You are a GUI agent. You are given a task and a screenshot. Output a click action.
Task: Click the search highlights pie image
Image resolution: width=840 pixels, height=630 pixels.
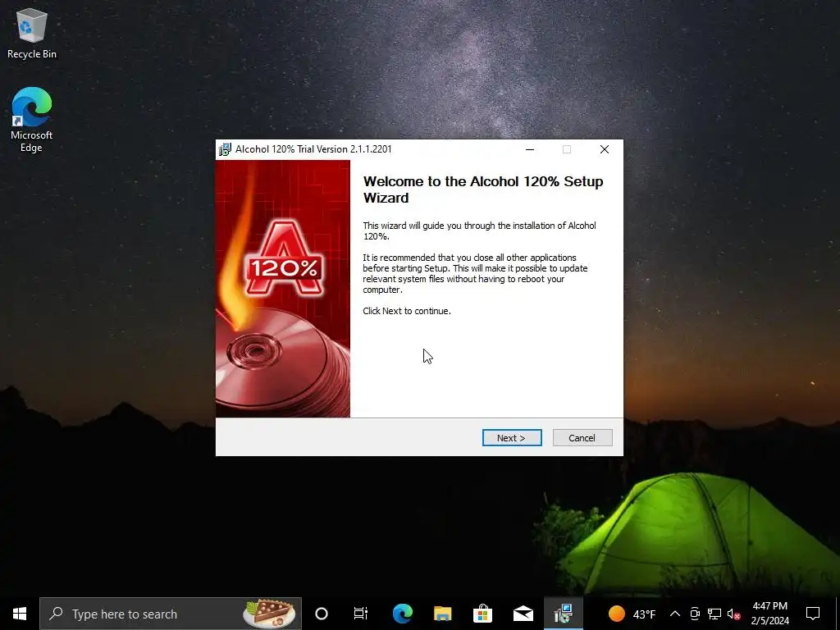(x=269, y=614)
